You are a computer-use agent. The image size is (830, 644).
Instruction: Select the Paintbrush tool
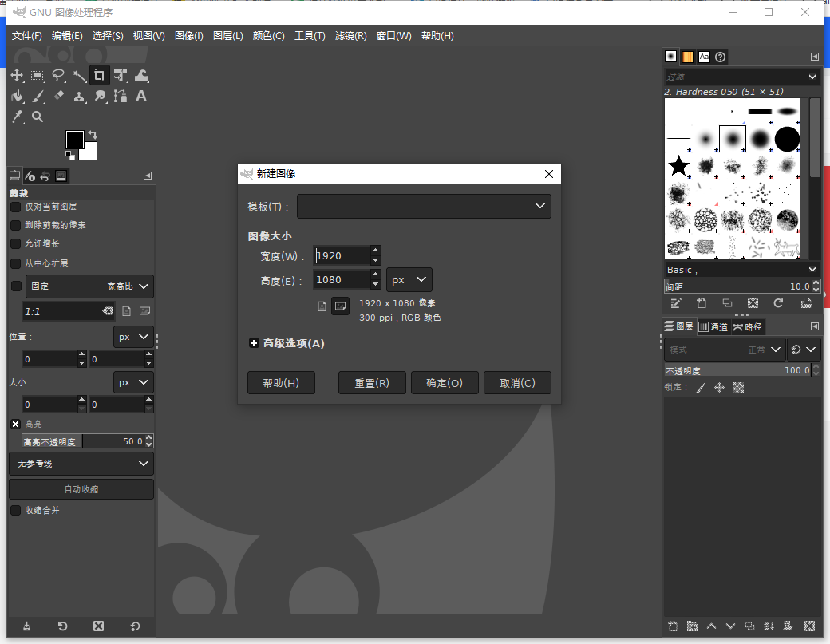[x=38, y=97]
